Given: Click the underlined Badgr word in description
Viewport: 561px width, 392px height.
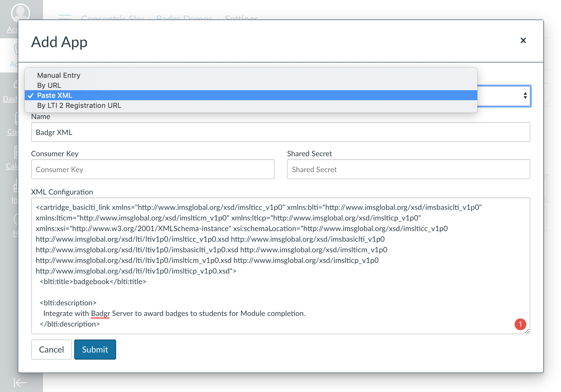Looking at the screenshot, I should [x=100, y=313].
